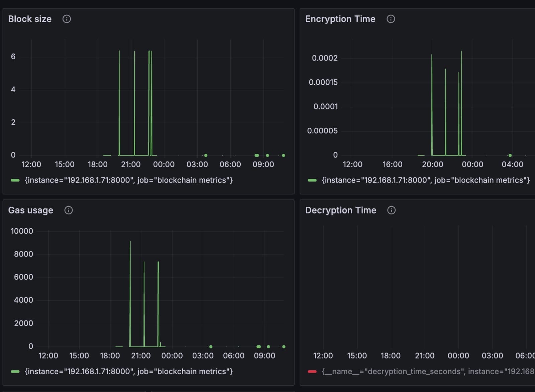Screen dimensions: 535x392
Task: Click the red legend swatch in Decryption Time
Action: (312, 372)
